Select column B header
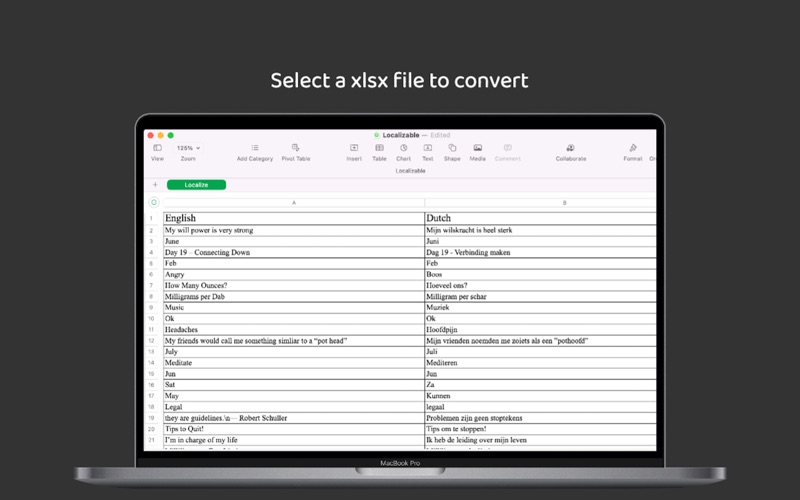Screen dimensions: 800x500 (x=564, y=203)
